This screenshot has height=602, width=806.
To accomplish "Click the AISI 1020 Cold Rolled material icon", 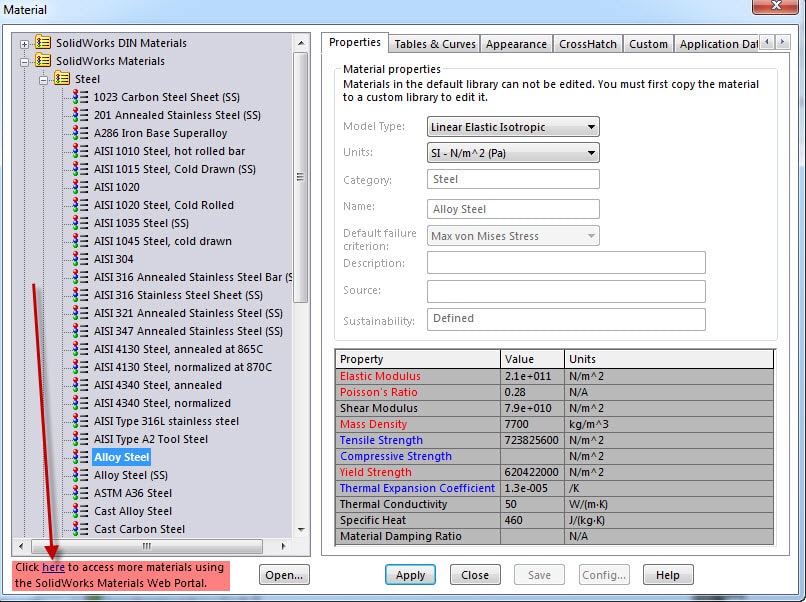I will pyautogui.click(x=80, y=205).
